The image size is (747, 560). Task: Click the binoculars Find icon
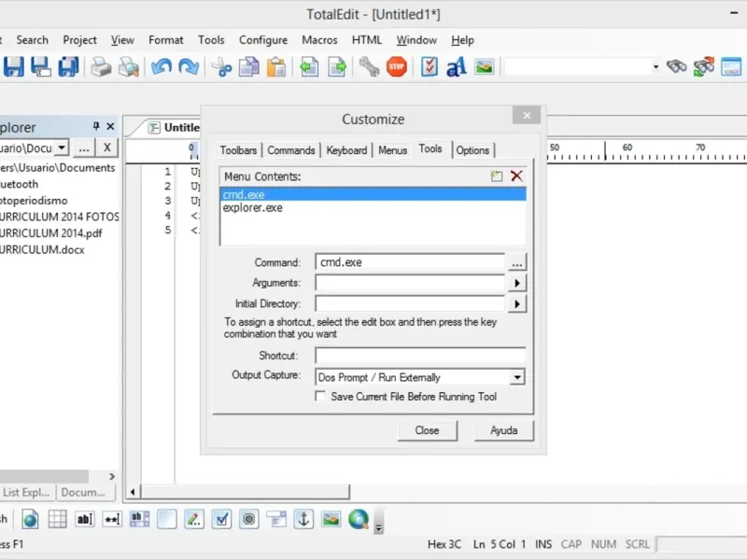pyautogui.click(x=676, y=66)
